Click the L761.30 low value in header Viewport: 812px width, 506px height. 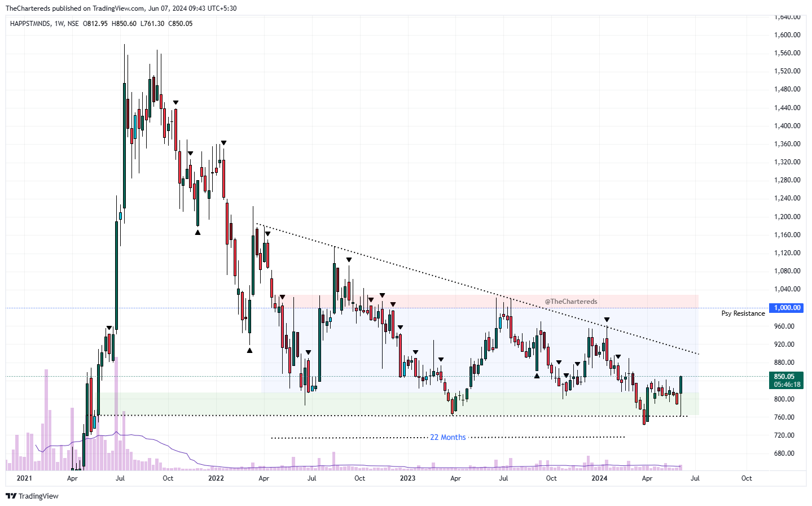(152, 24)
